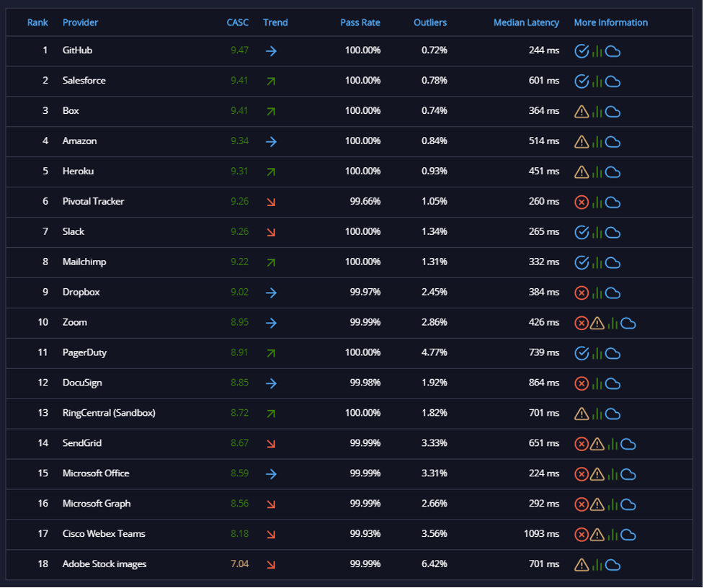Click the warning triangle icon for Amazon

(x=582, y=142)
